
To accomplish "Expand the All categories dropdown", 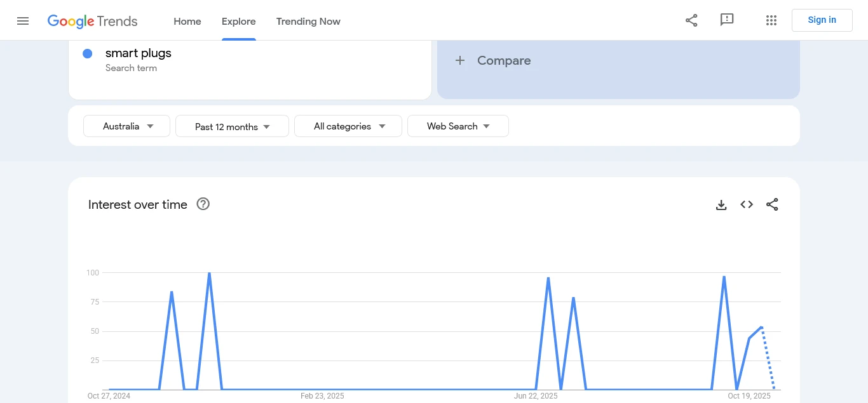I will [x=348, y=126].
